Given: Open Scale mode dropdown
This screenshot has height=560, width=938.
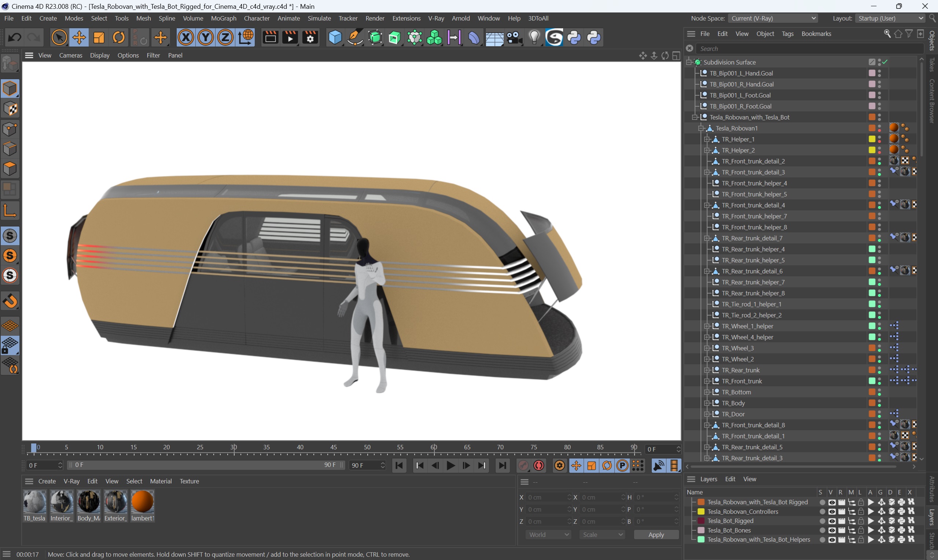Looking at the screenshot, I should pos(602,535).
